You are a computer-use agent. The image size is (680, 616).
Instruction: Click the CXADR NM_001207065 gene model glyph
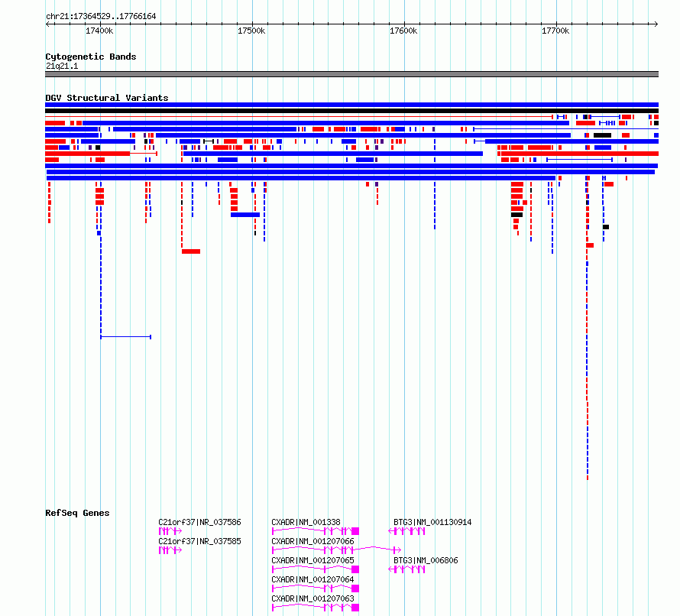click(316, 569)
